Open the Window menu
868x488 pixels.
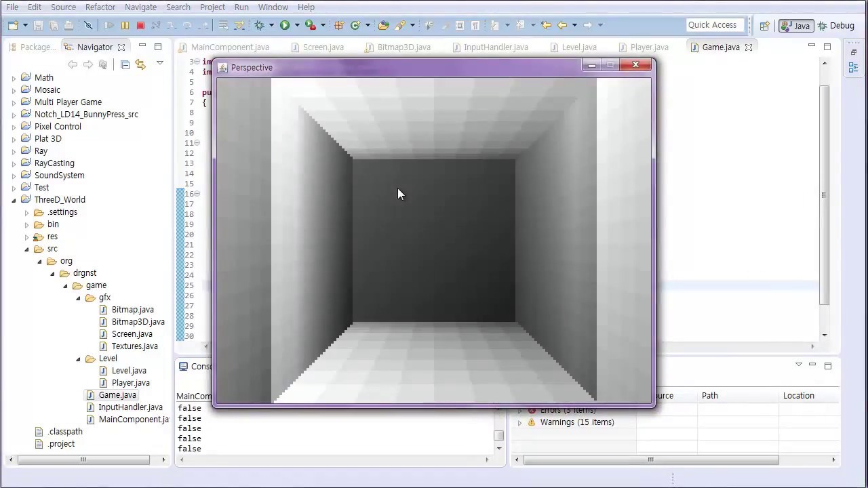pyautogui.click(x=273, y=7)
